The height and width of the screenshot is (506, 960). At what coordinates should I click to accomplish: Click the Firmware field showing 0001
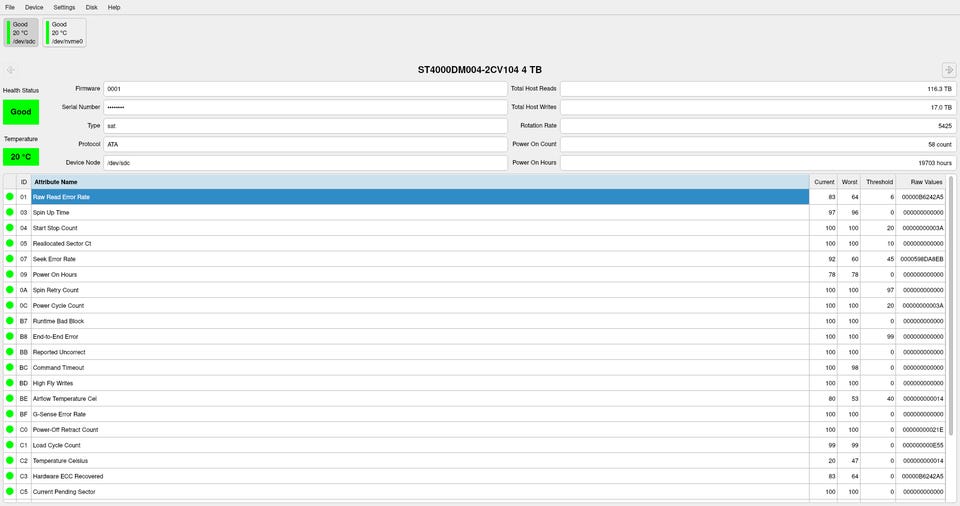tap(306, 89)
